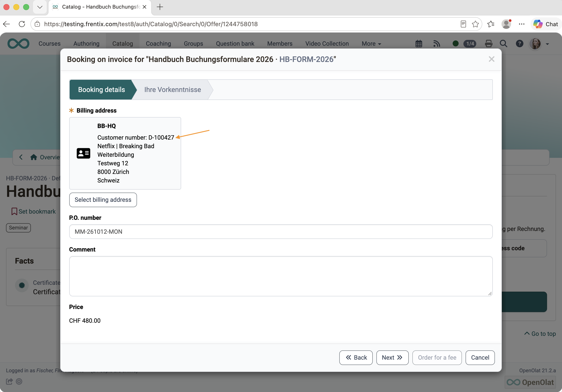Click the user avatar in OpenOlat header
The width and height of the screenshot is (562, 392).
tap(535, 44)
